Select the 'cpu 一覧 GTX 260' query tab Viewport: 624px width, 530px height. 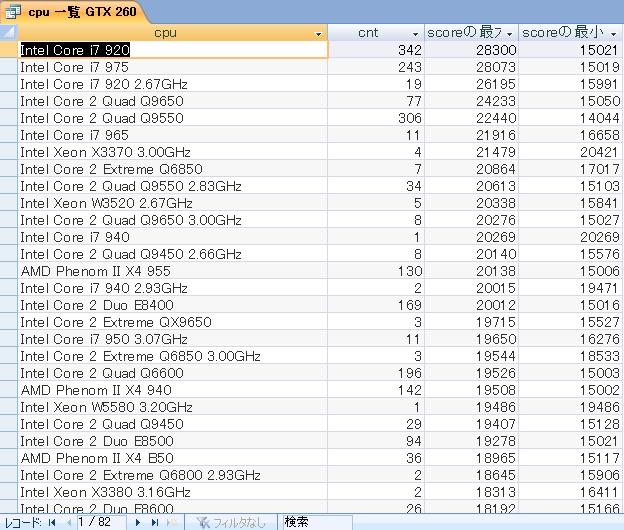coord(76,12)
